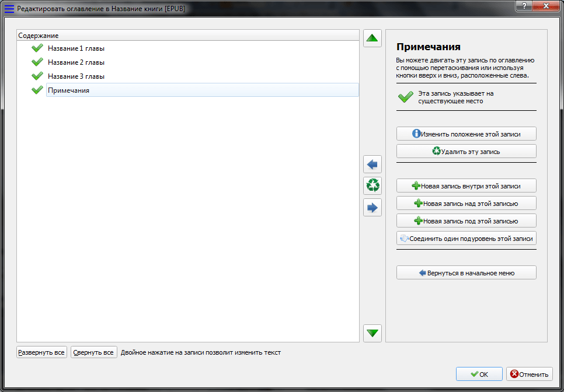Select the Примечания entry in the list

tap(68, 90)
